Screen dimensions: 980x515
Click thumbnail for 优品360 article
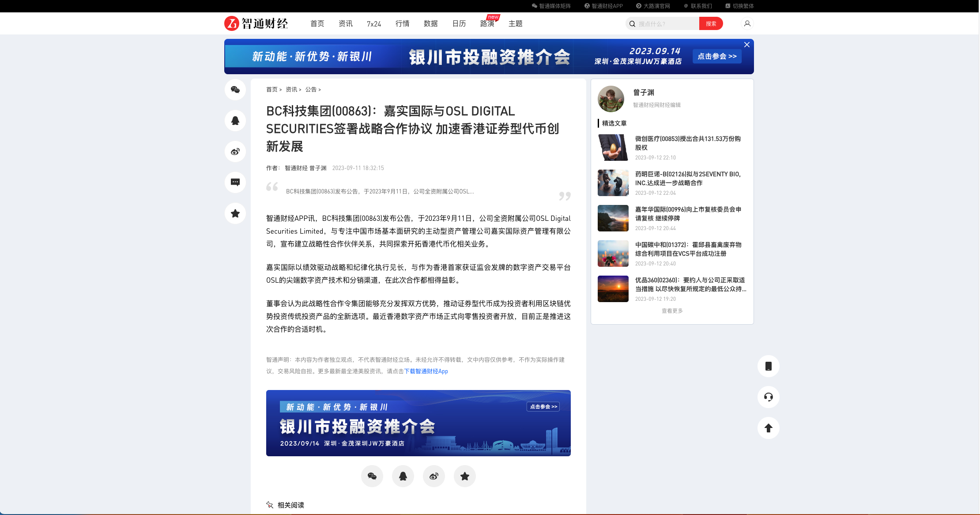tap(613, 289)
